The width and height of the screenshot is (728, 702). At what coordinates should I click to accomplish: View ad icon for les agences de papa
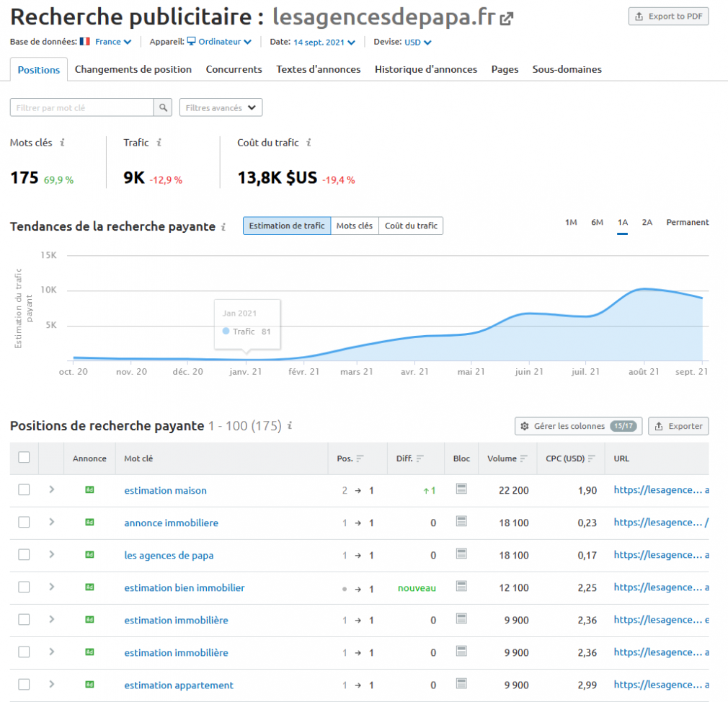[89, 555]
